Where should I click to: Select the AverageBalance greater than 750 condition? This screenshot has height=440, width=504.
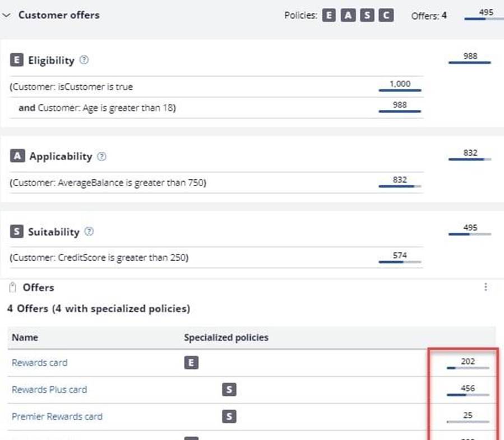(109, 182)
